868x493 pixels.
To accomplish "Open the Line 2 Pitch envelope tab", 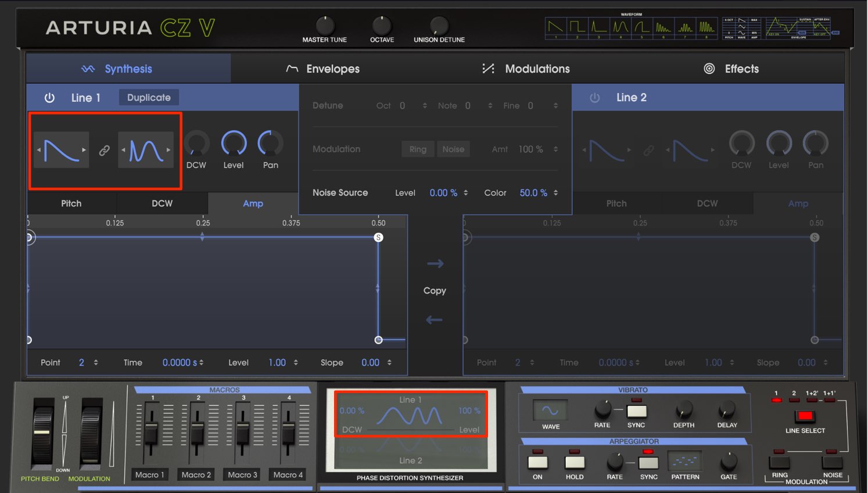I will [x=616, y=203].
